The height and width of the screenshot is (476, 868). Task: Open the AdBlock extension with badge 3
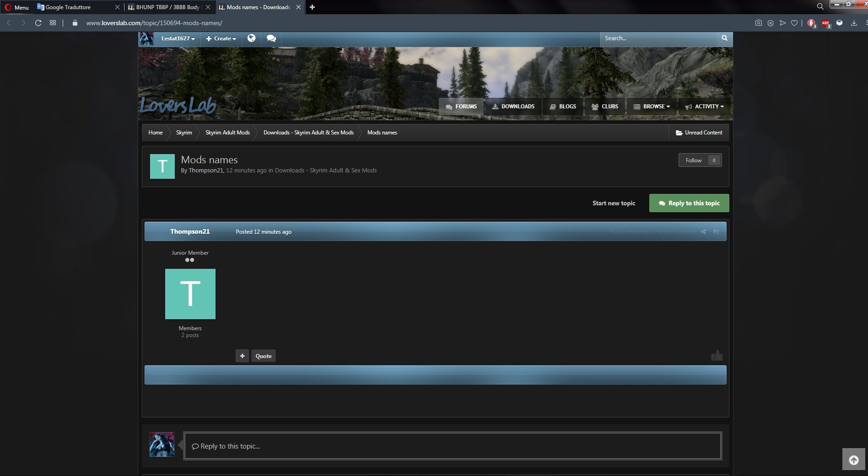[812, 23]
